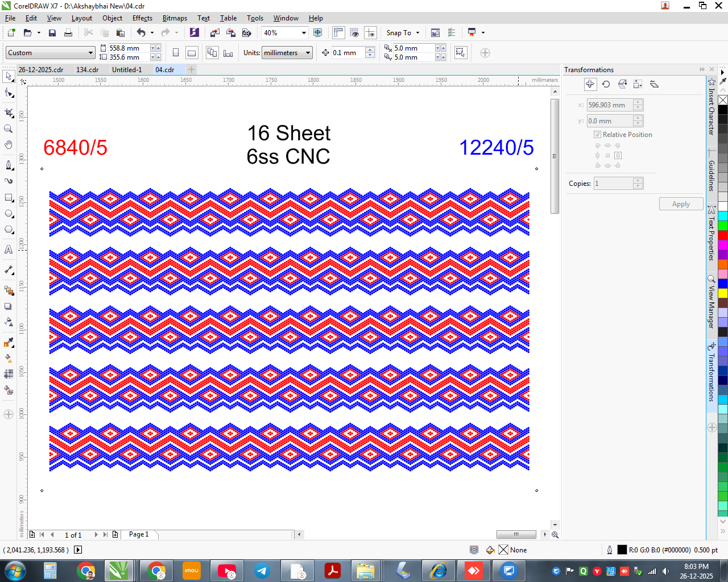Switch to Rotate in Transformations docker
The image size is (728, 582).
606,84
